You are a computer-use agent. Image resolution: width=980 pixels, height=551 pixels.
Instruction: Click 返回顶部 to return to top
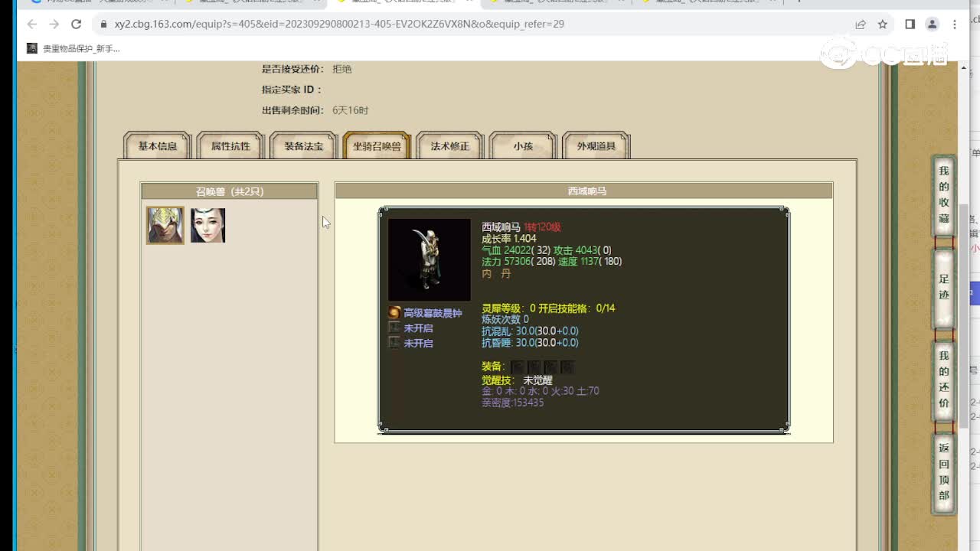pos(944,472)
